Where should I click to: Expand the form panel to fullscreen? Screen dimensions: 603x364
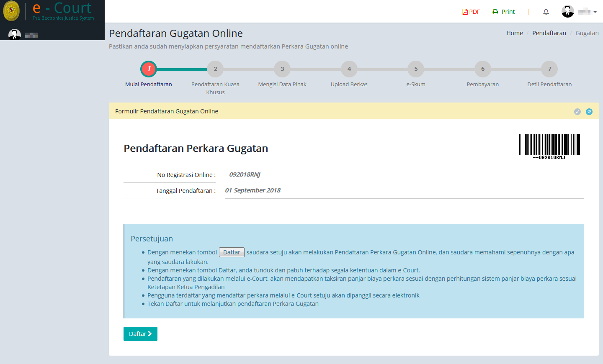[x=577, y=112]
